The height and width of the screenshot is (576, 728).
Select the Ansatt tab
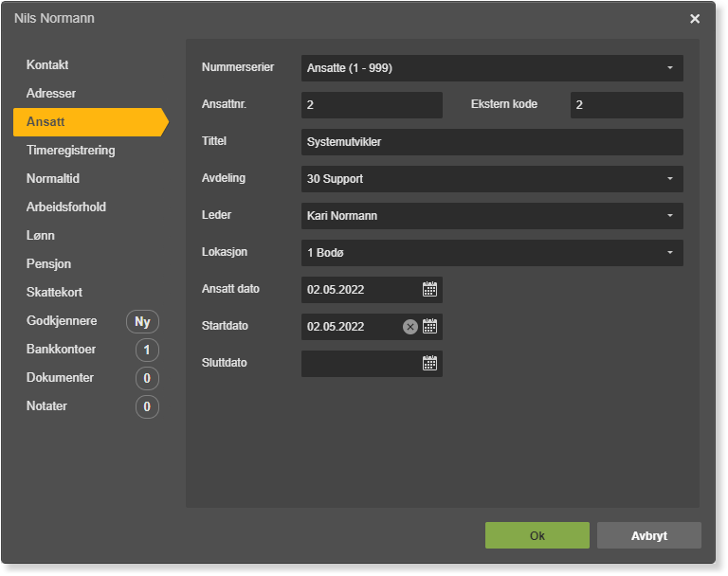click(91, 122)
